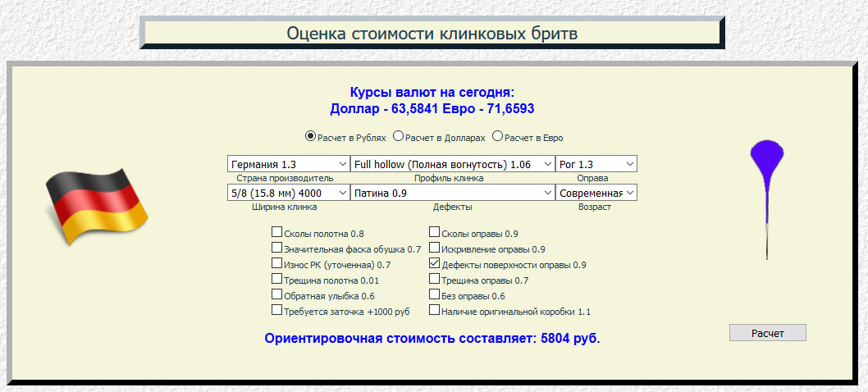This screenshot has height=392, width=868.
Task: Uncheck Дефекты поверхности оправы checkbox
Action: 435,265
